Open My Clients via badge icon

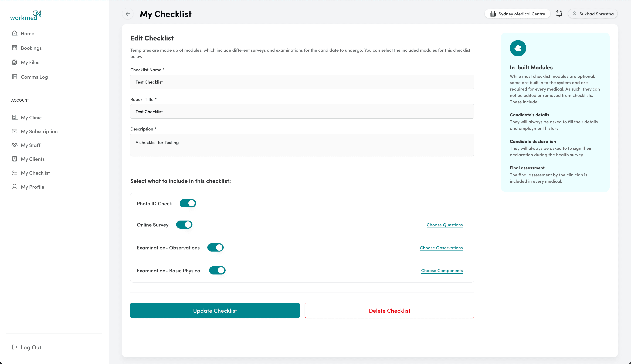point(15,159)
